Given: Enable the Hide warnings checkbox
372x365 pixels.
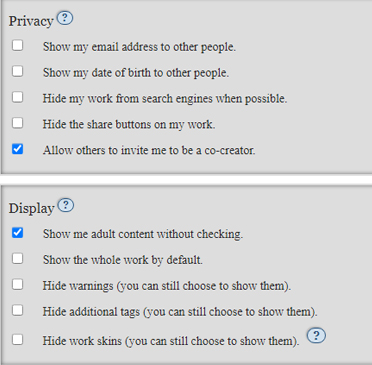Looking at the screenshot, I should (17, 284).
